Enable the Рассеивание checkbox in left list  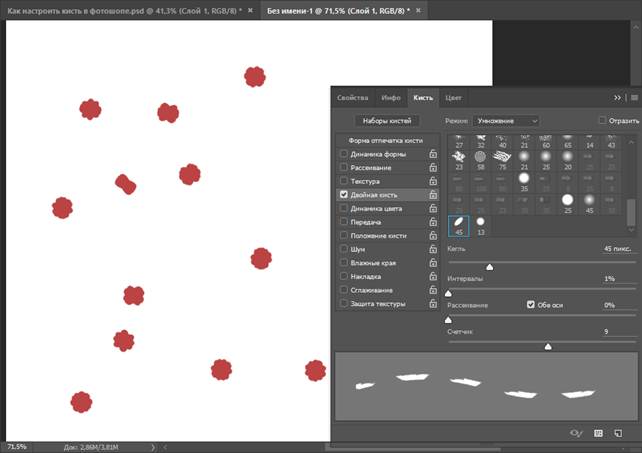344,168
